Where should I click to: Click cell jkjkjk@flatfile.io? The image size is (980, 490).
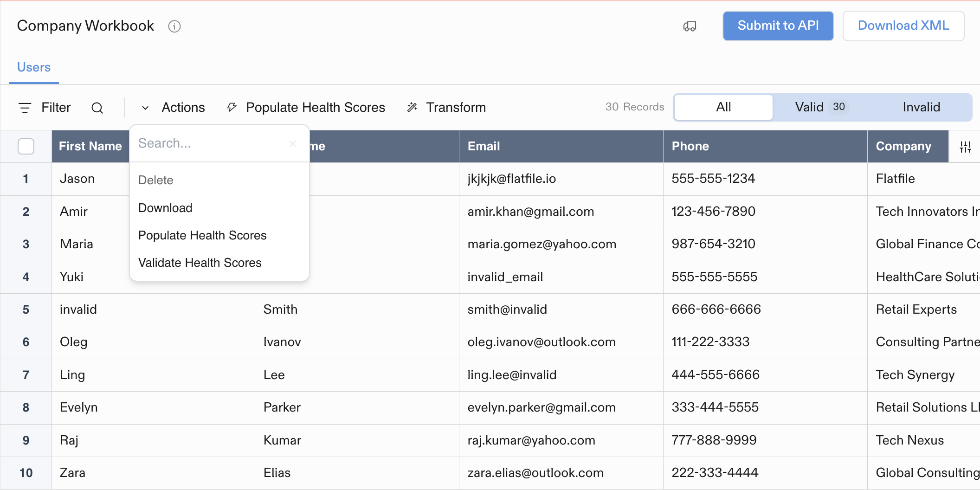tap(561, 179)
